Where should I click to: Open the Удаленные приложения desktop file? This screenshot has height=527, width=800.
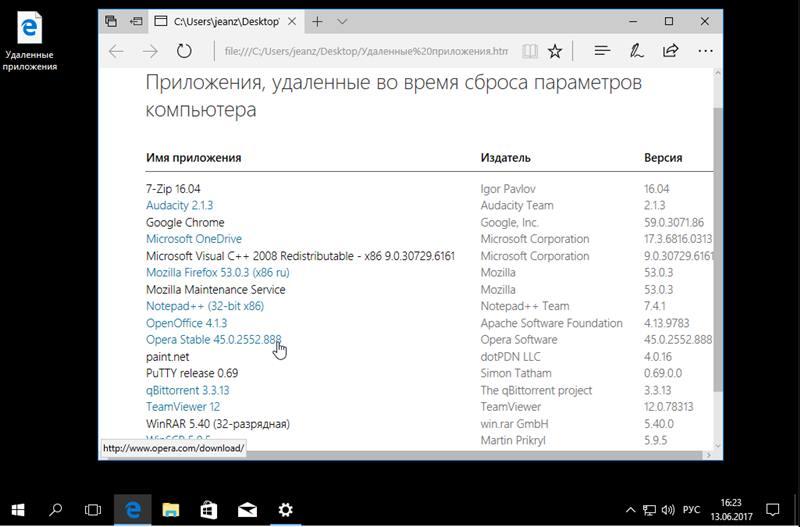[x=30, y=41]
